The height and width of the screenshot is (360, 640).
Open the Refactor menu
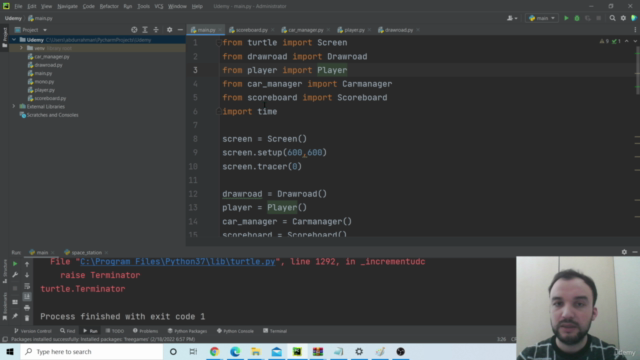109,6
